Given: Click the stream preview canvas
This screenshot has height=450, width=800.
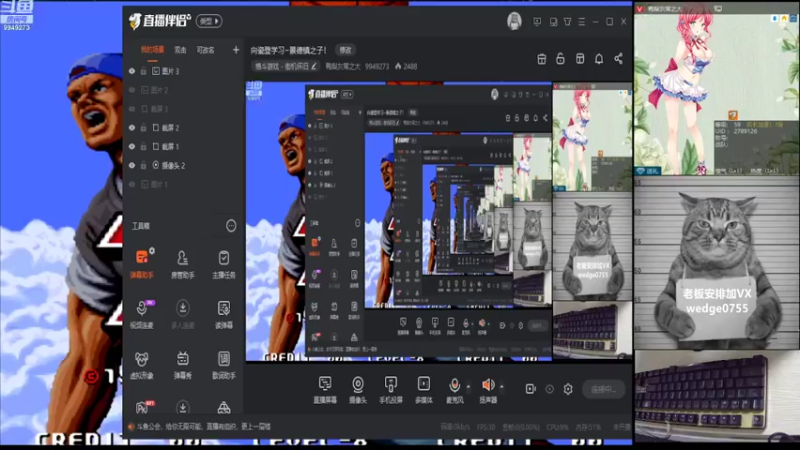Looking at the screenshot, I should pyautogui.click(x=439, y=221).
